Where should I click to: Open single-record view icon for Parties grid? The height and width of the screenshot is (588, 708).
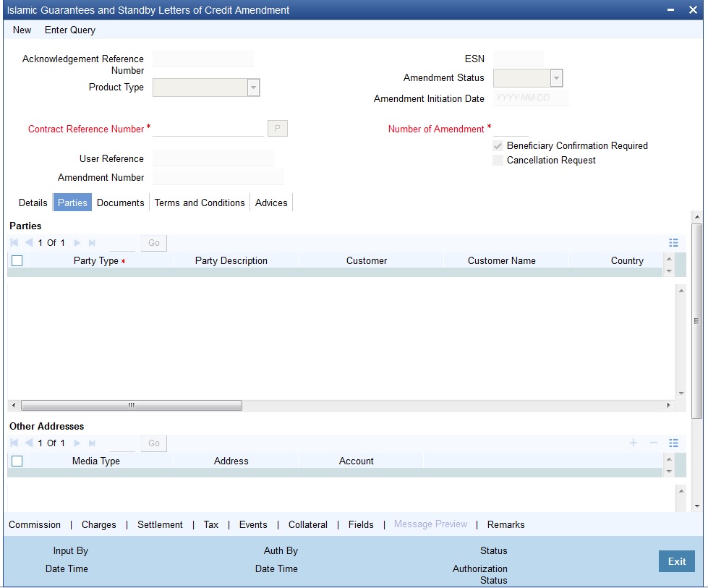pyautogui.click(x=673, y=243)
